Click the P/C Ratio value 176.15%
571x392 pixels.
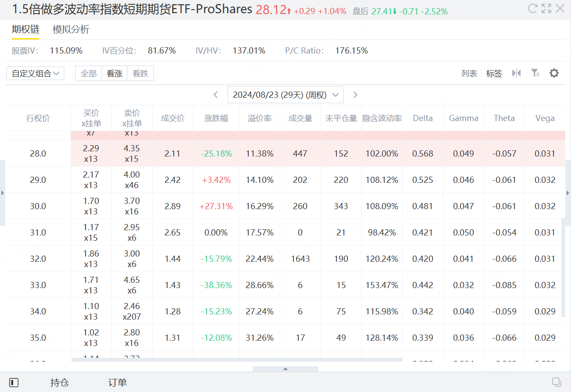(352, 51)
